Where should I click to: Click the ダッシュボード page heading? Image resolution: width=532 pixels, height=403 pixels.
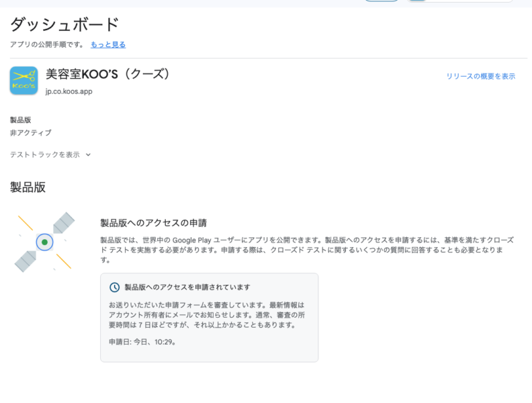[x=64, y=24]
